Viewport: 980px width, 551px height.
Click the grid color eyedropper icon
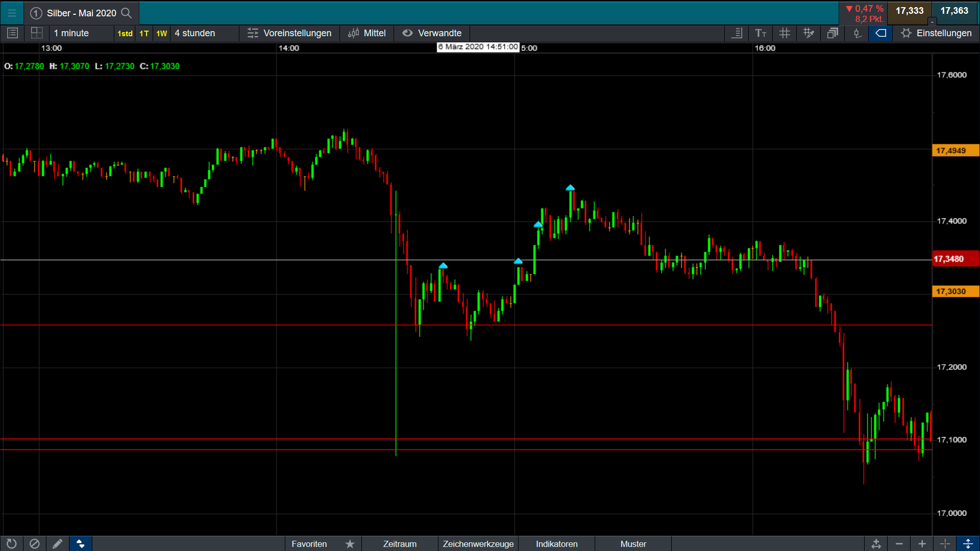(x=808, y=33)
